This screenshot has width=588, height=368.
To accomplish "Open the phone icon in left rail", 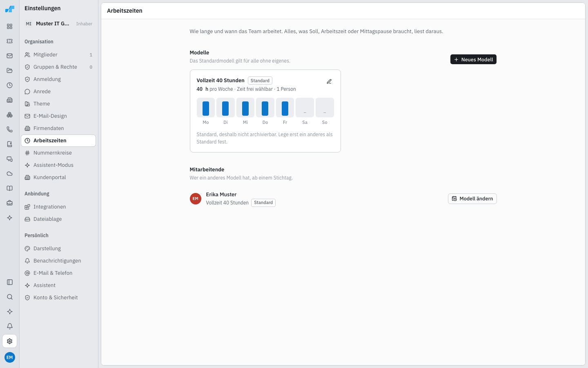I will 10,130.
